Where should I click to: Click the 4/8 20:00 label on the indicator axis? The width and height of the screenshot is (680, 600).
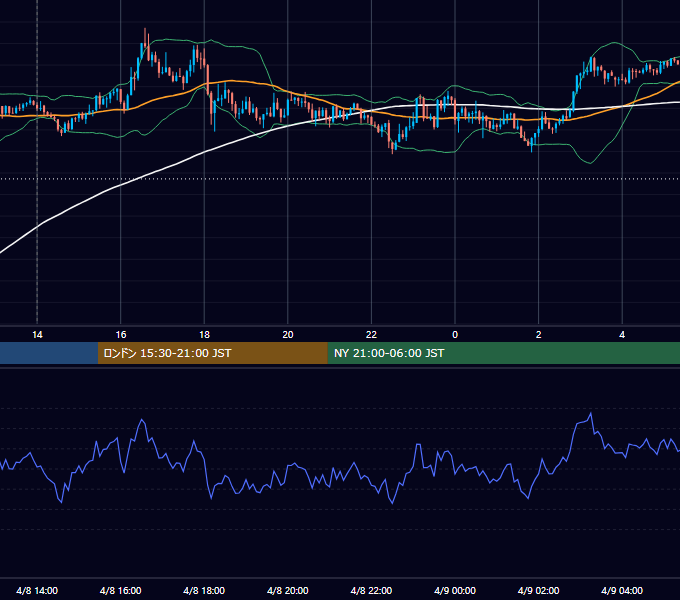pyautogui.click(x=288, y=590)
